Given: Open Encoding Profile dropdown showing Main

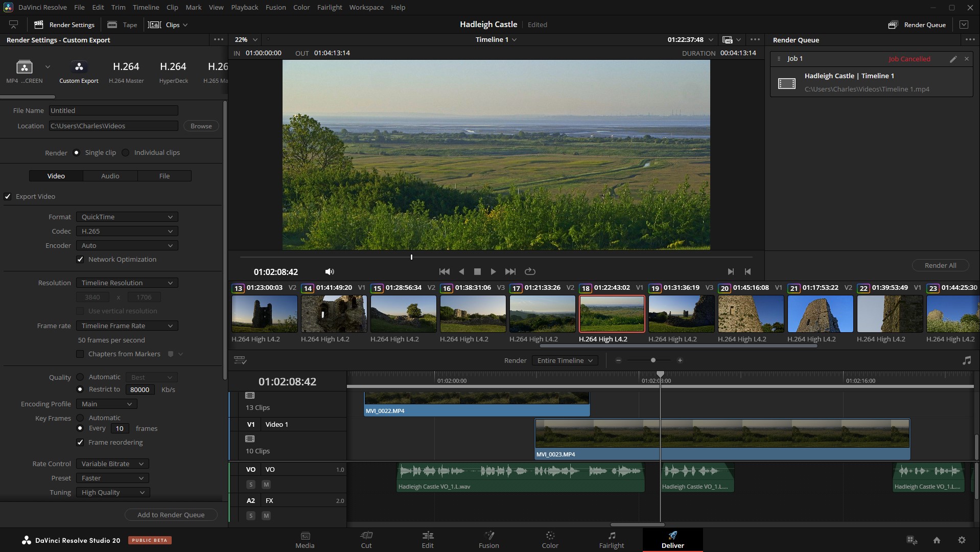Looking at the screenshot, I should (x=107, y=404).
